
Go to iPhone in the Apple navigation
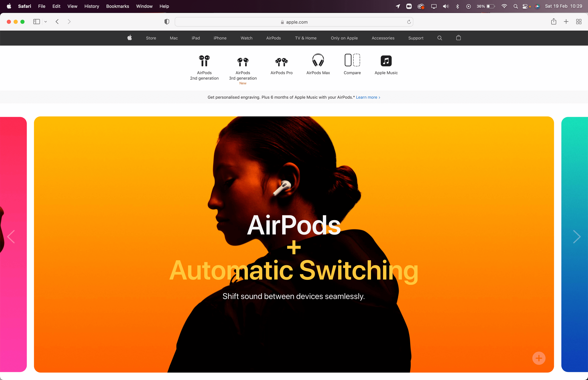(220, 38)
